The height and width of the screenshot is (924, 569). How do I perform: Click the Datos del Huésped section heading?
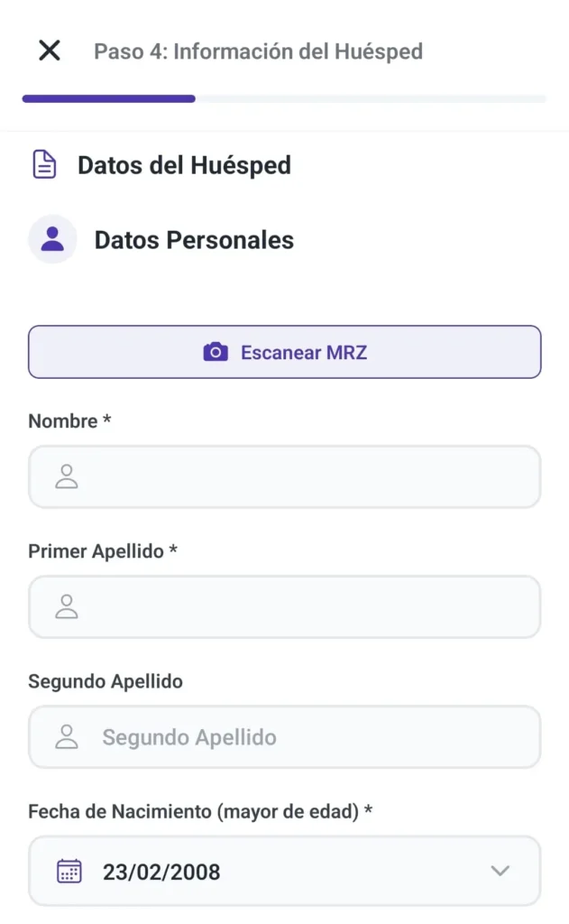185,165
